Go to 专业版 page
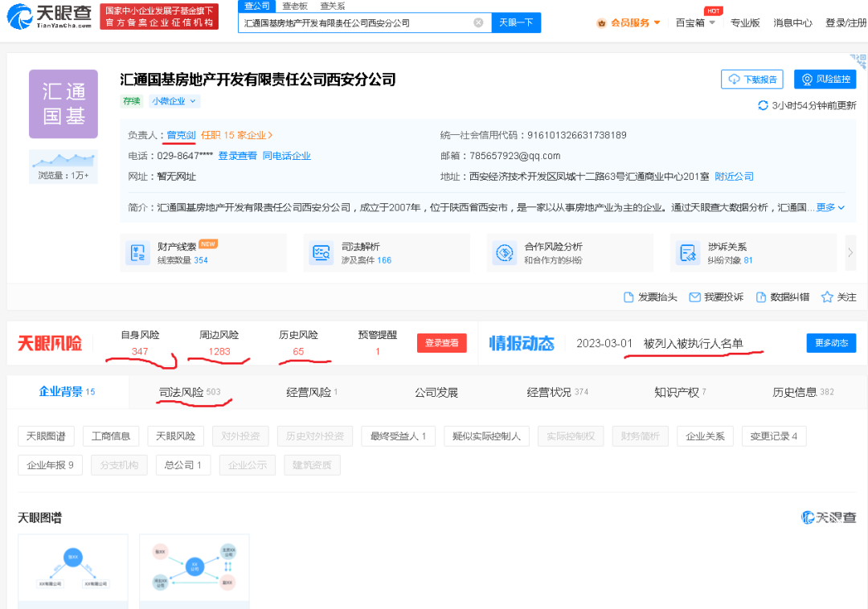Image resolution: width=868 pixels, height=609 pixels. point(745,22)
